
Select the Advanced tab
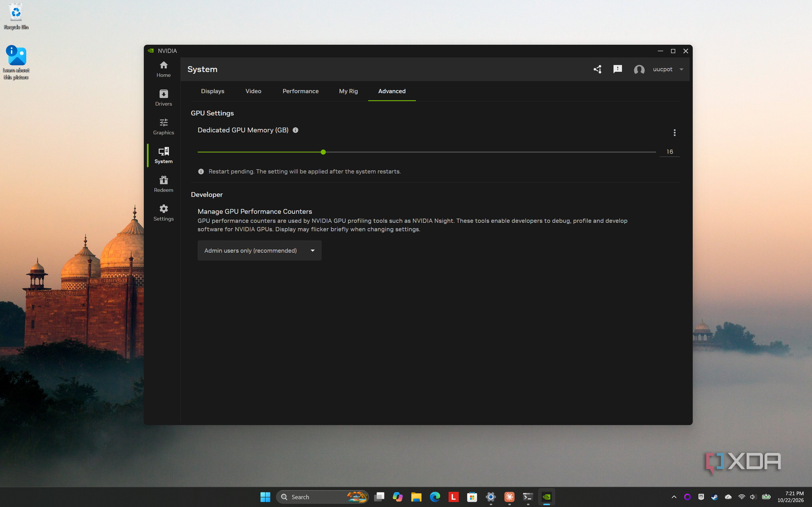tap(392, 91)
